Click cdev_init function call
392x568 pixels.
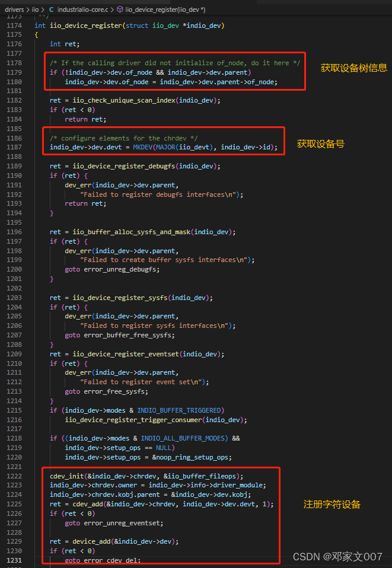point(67,476)
